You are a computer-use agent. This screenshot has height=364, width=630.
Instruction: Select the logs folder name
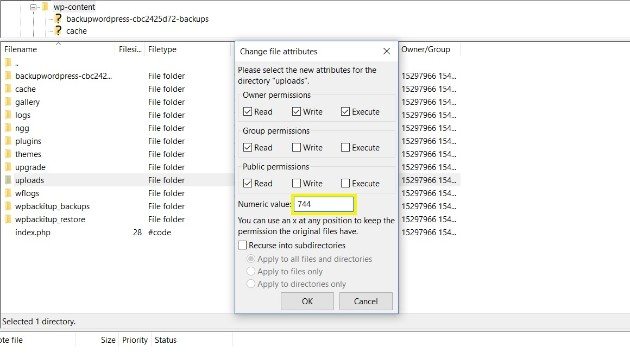[x=22, y=115]
